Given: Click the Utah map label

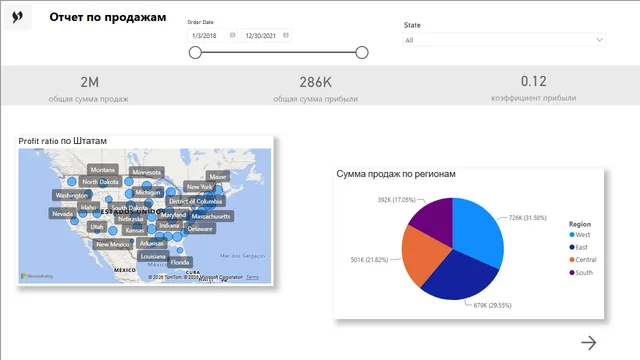Looking at the screenshot, I should [97, 227].
